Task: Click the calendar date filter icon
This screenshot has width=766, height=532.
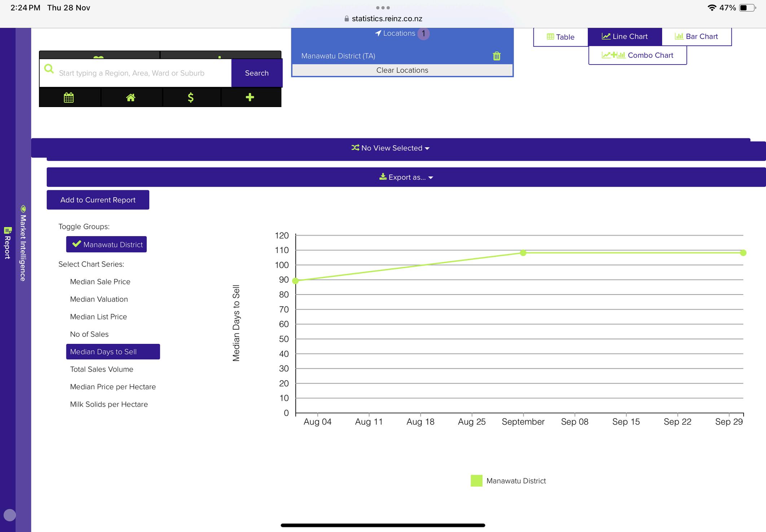Action: [x=69, y=97]
